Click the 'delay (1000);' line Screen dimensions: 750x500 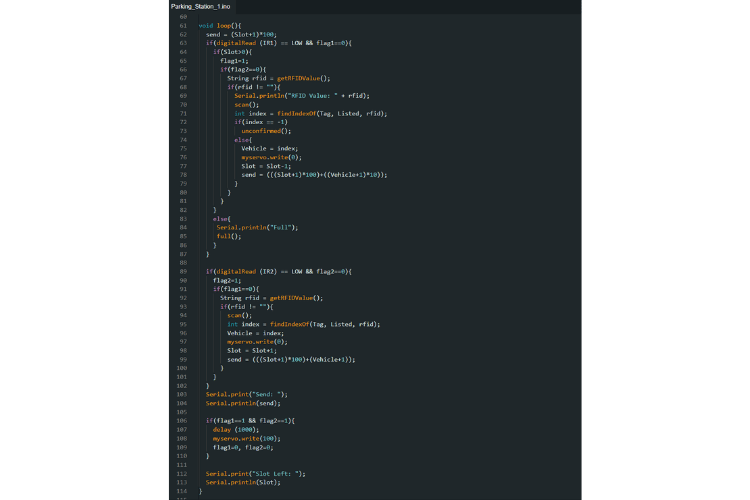click(236, 430)
